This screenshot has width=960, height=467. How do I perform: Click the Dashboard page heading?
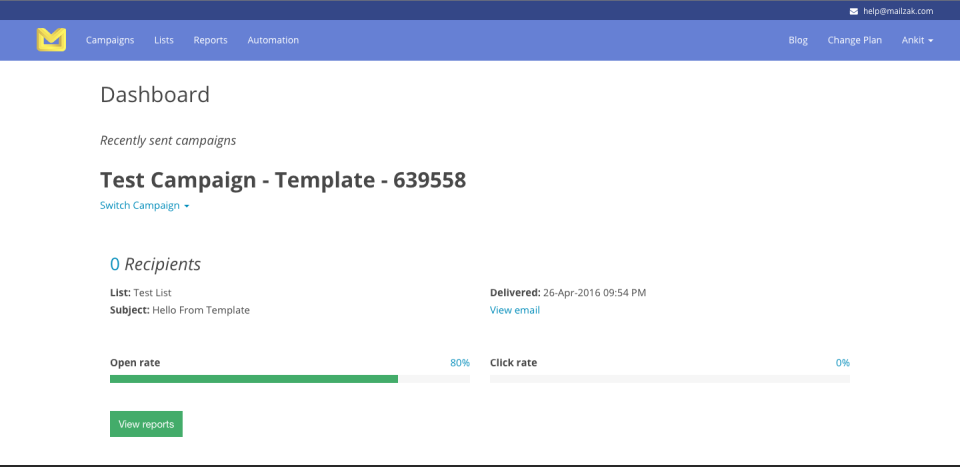coord(155,95)
